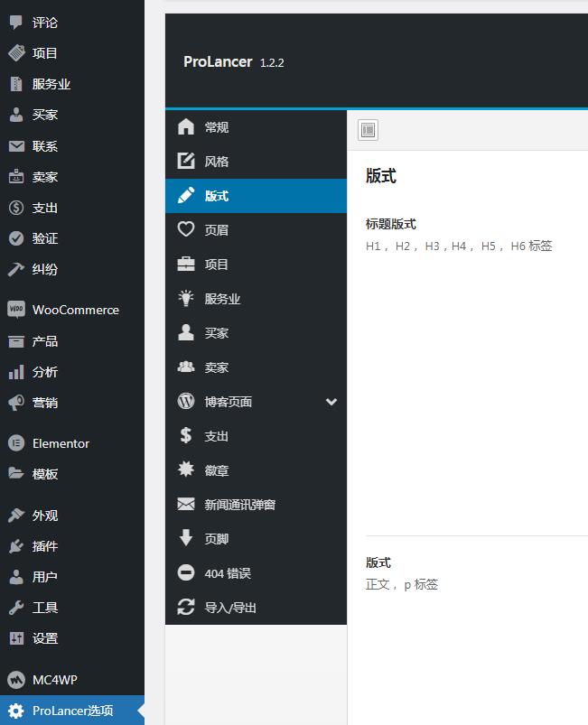588x725 pixels.
Task: Click the sliders icon beside 设置
Action: (16, 638)
